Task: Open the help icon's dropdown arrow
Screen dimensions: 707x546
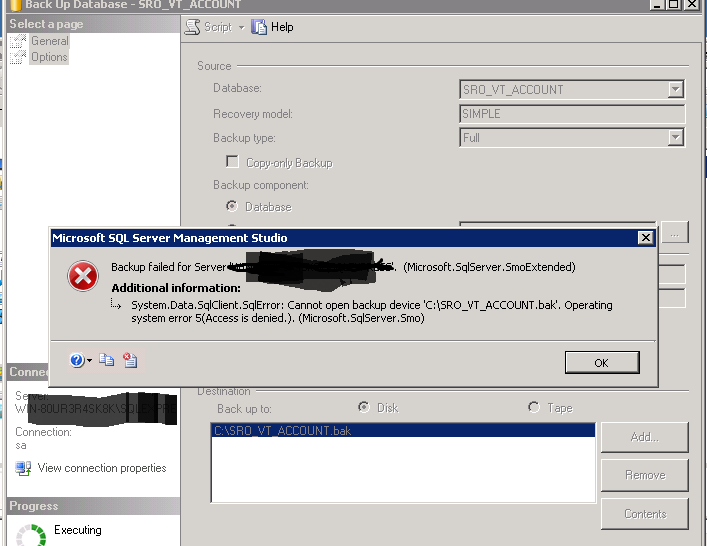Action: pyautogui.click(x=89, y=360)
